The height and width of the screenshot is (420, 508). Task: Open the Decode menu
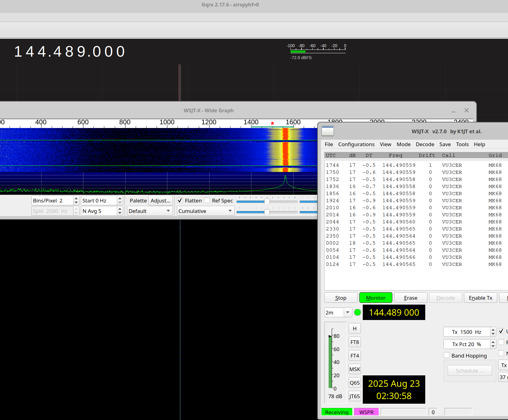pos(425,144)
